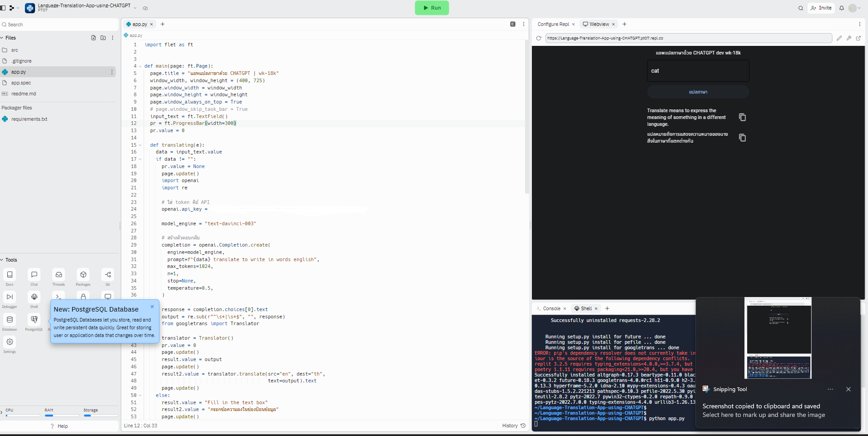Copy the first translation result text
This screenshot has height=436, width=868.
742,117
